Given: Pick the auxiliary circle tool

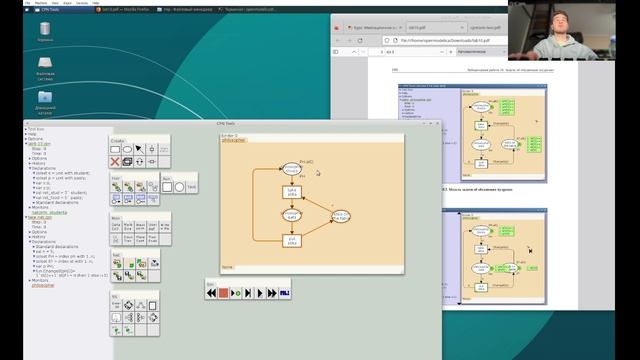Looking at the screenshot, I should click(x=180, y=187).
